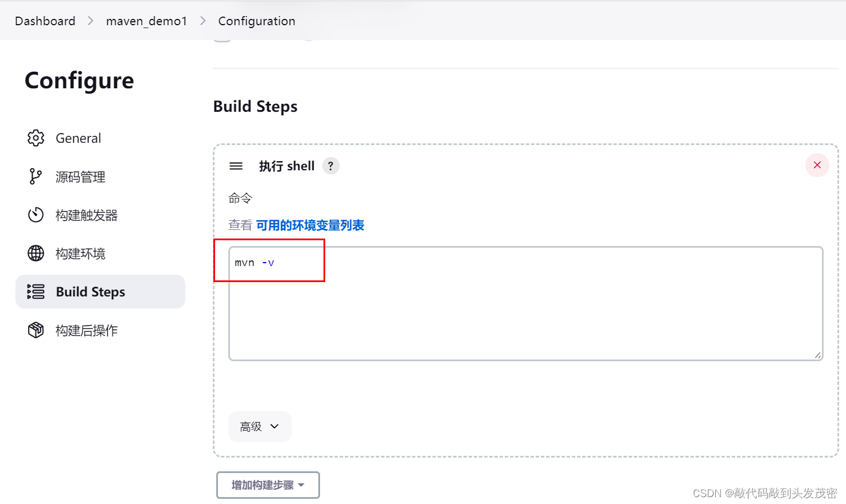846x504 pixels.
Task: Click the chevron after Dashboard breadcrumb
Action: point(91,21)
